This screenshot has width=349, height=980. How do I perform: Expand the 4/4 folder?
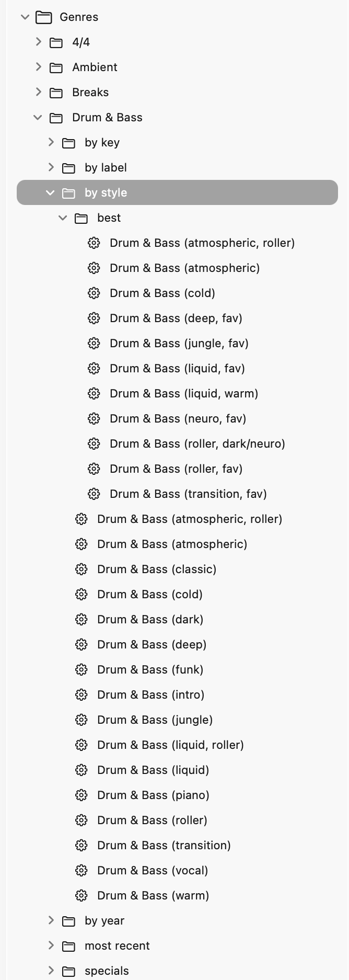[38, 42]
